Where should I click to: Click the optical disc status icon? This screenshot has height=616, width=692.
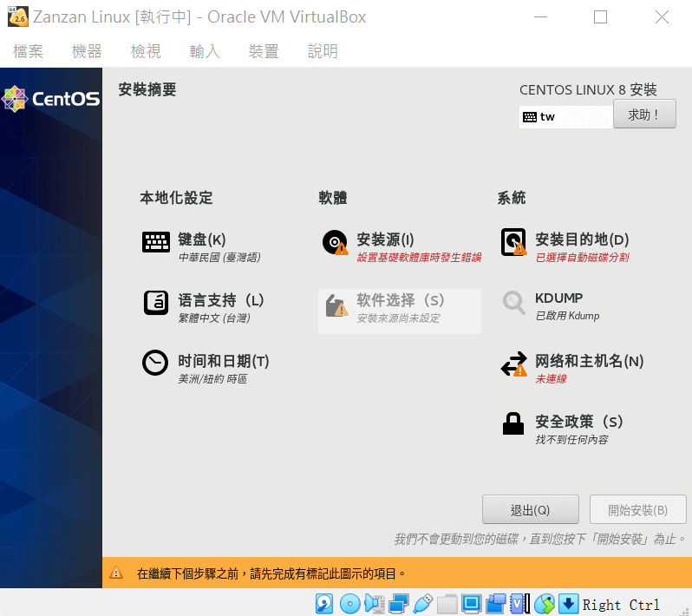350,604
